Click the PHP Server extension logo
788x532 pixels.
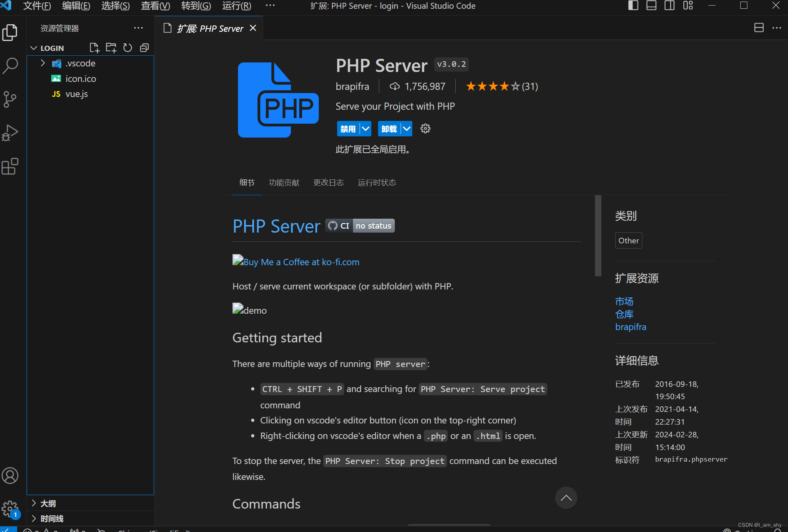278,100
